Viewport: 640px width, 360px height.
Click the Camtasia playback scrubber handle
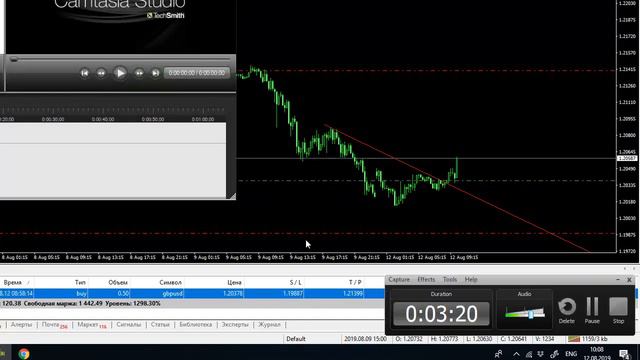click(x=14, y=60)
